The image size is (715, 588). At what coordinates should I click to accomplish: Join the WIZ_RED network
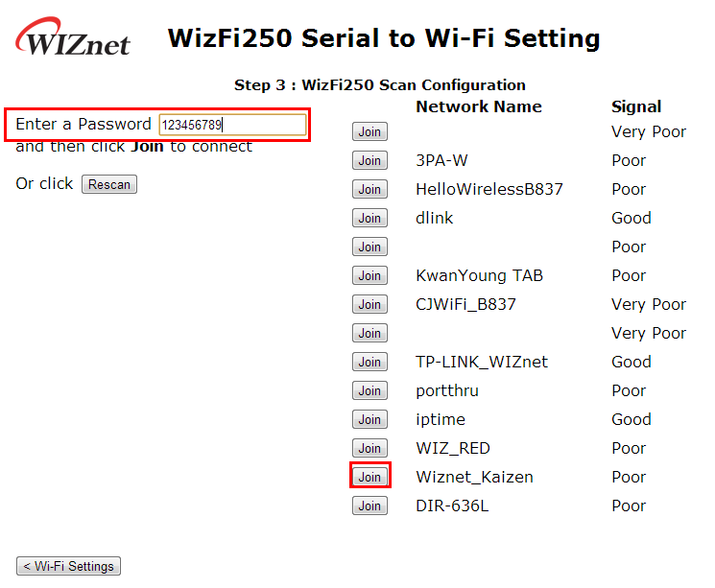(x=369, y=448)
